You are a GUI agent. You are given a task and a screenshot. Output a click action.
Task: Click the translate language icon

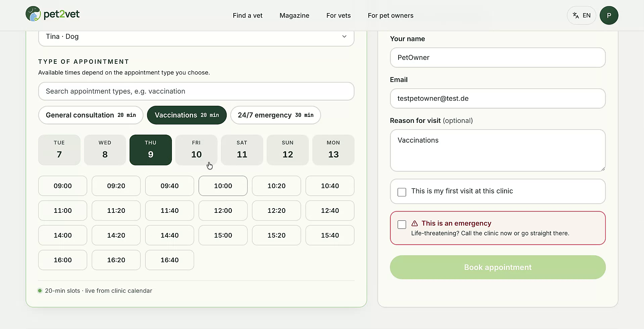tap(576, 15)
